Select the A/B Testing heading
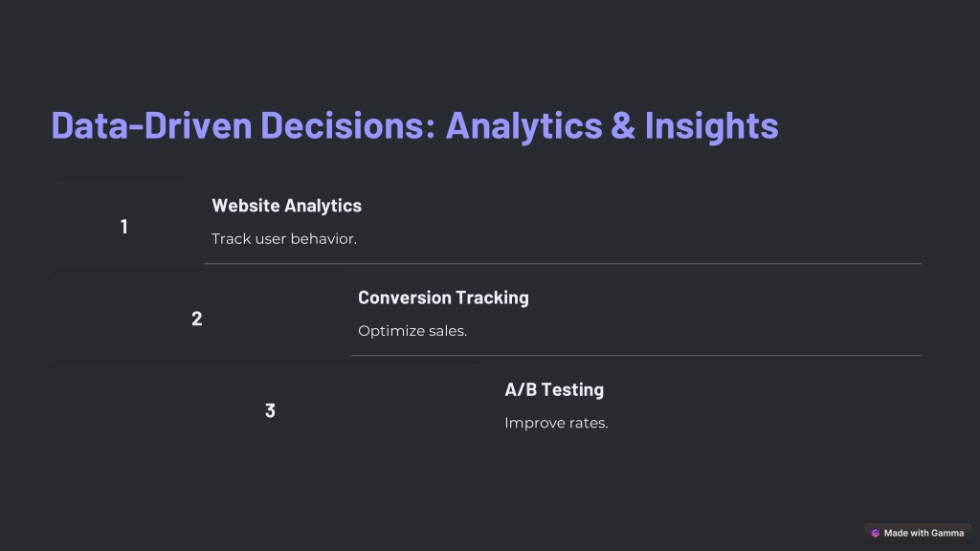Image resolution: width=980 pixels, height=551 pixels. coord(554,390)
